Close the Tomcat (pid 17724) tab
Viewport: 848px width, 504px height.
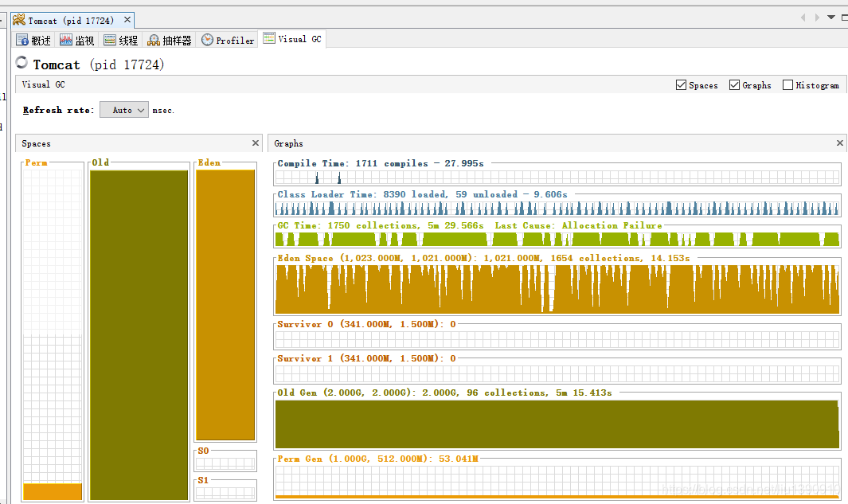pos(127,20)
